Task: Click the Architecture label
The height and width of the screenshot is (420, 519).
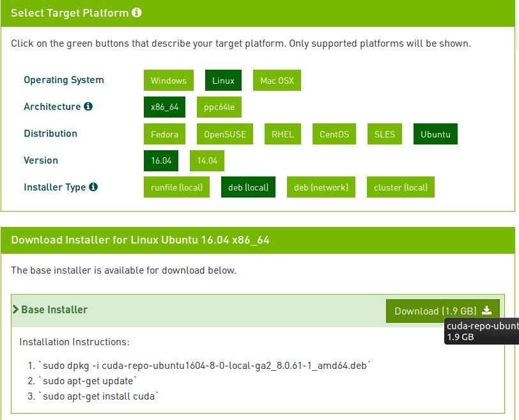Action: pyautogui.click(x=52, y=107)
